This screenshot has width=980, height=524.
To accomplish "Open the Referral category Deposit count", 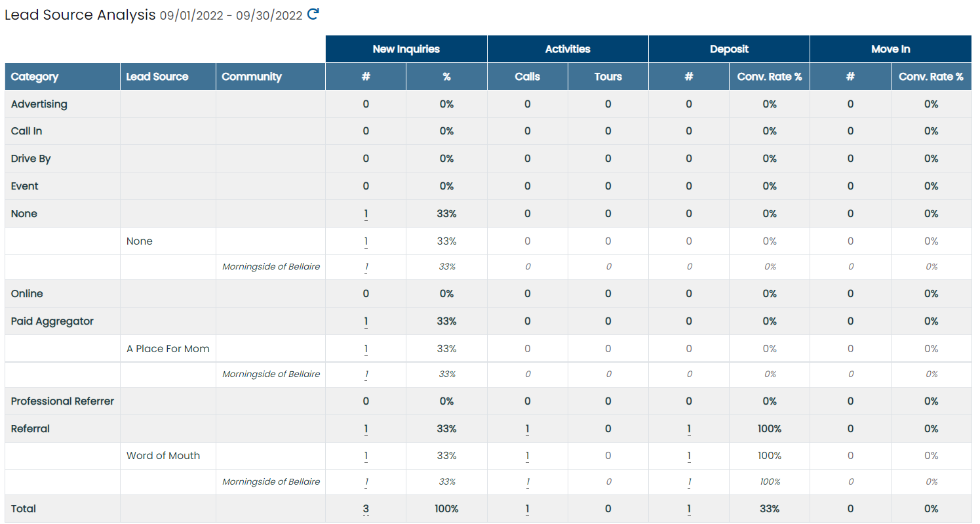I will [689, 429].
